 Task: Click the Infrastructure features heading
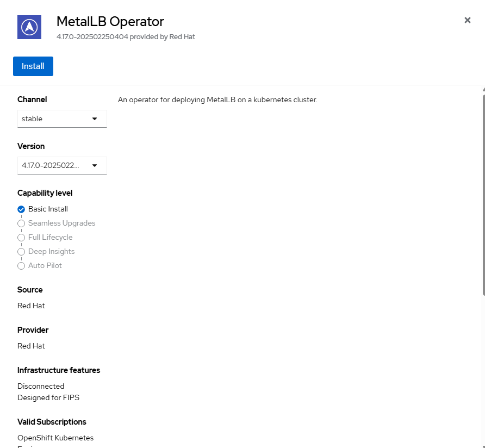pos(59,370)
